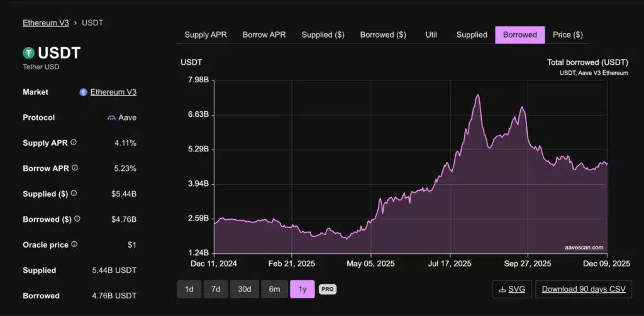Switch to the Util tab
Screen dimensions: 644x316
pyautogui.click(x=431, y=35)
